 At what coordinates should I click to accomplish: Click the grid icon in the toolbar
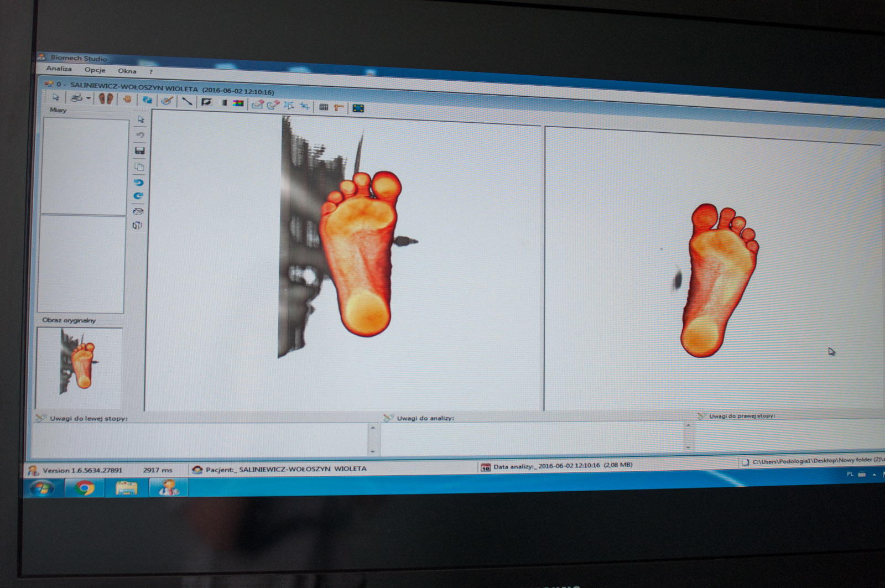(324, 107)
